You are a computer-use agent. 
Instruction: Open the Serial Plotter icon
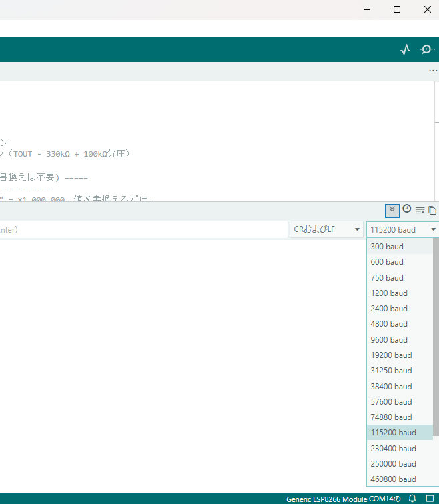[405, 49]
